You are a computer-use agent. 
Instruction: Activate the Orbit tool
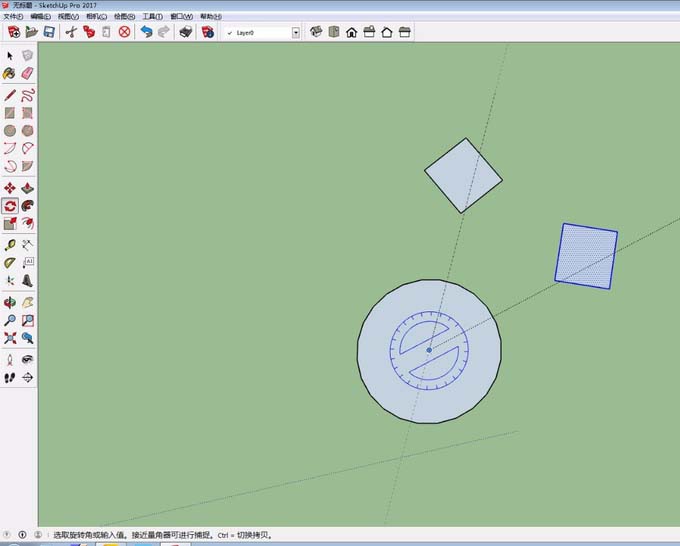click(x=10, y=302)
